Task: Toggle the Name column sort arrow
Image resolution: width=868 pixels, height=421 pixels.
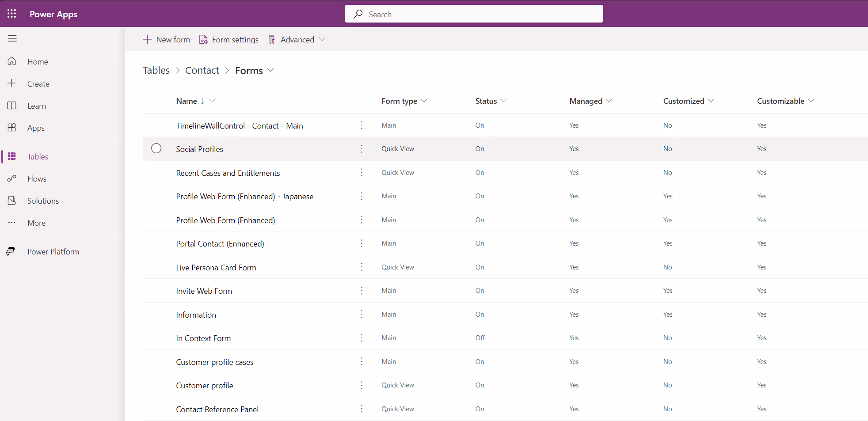Action: (202, 101)
